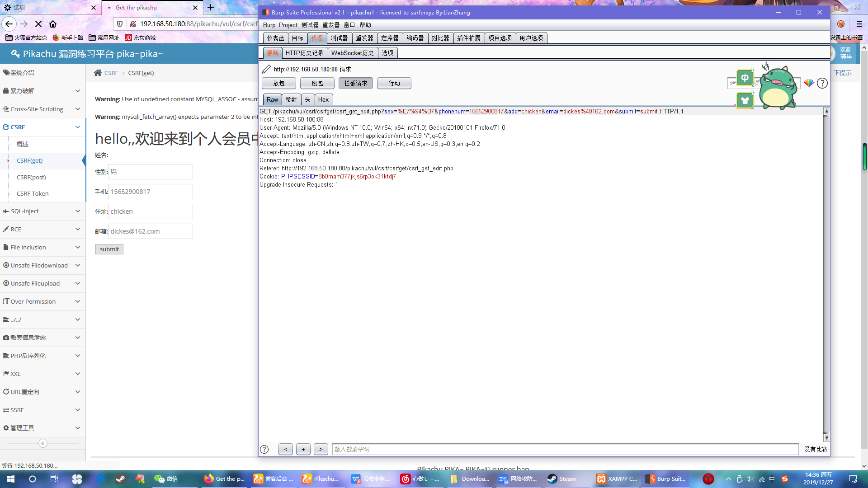
Task: Click the sidebar collapse double-arrow icon
Action: 43,443
